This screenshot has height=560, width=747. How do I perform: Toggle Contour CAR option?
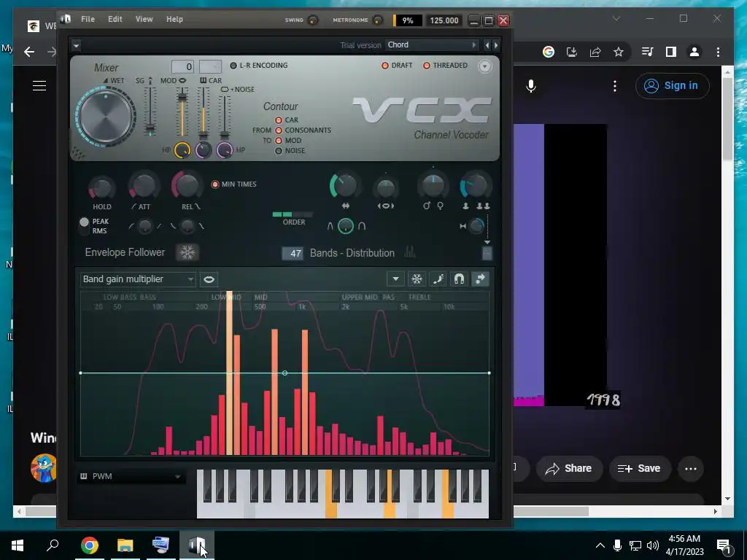[287, 120]
